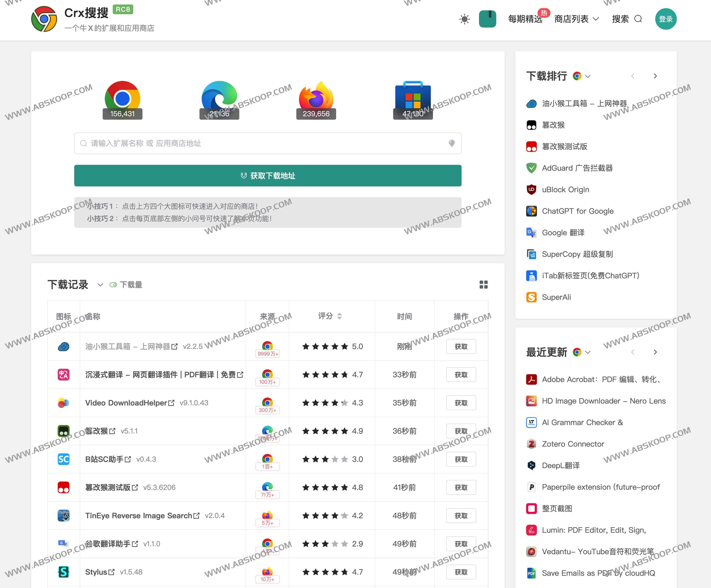The width and height of the screenshot is (711, 588).
Task: Expand the chevron next to 下载记录
Action: pyautogui.click(x=100, y=285)
